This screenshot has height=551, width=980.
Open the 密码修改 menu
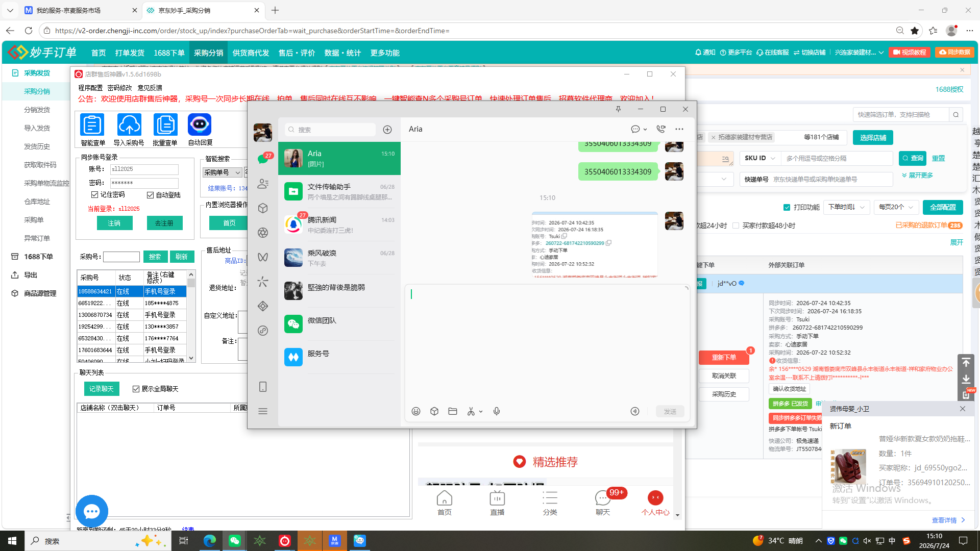pos(120,88)
